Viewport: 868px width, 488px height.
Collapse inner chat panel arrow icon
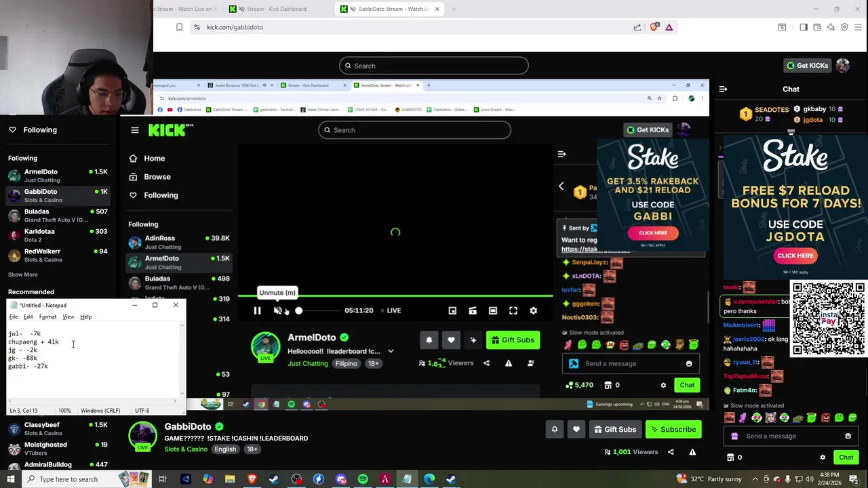coord(561,155)
